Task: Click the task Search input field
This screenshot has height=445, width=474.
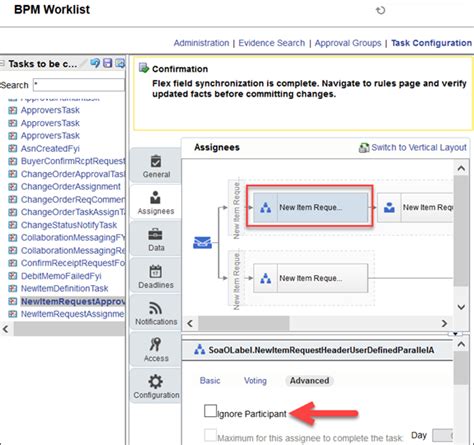Action: coord(79,85)
